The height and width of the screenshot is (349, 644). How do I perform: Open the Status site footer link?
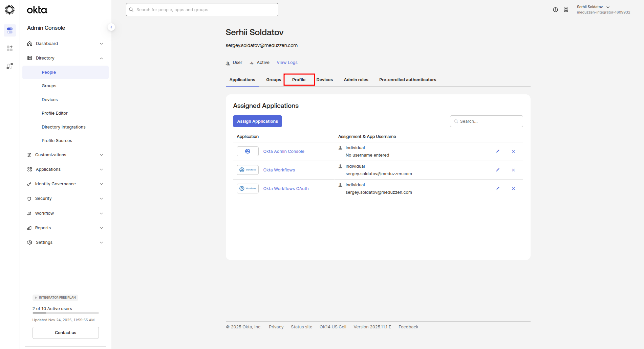(x=302, y=327)
